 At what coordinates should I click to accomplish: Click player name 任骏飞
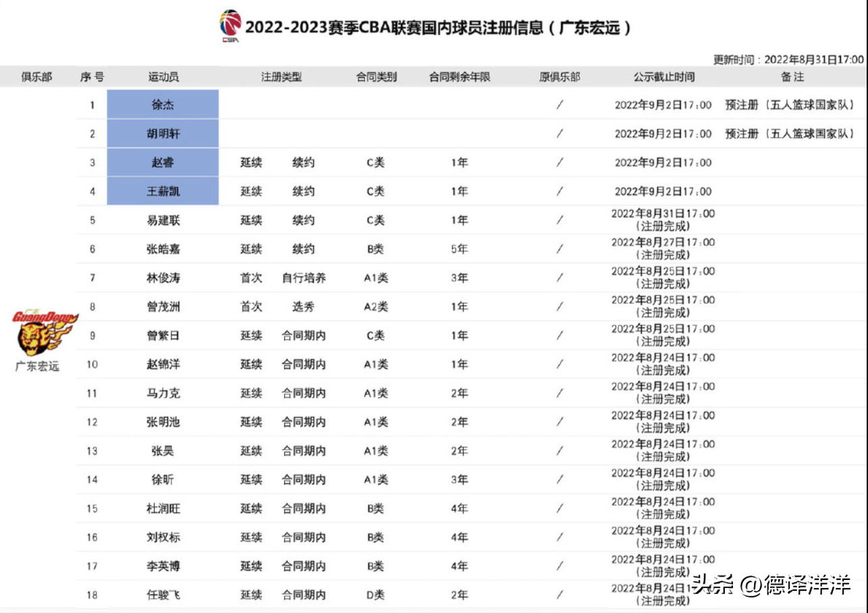163,595
